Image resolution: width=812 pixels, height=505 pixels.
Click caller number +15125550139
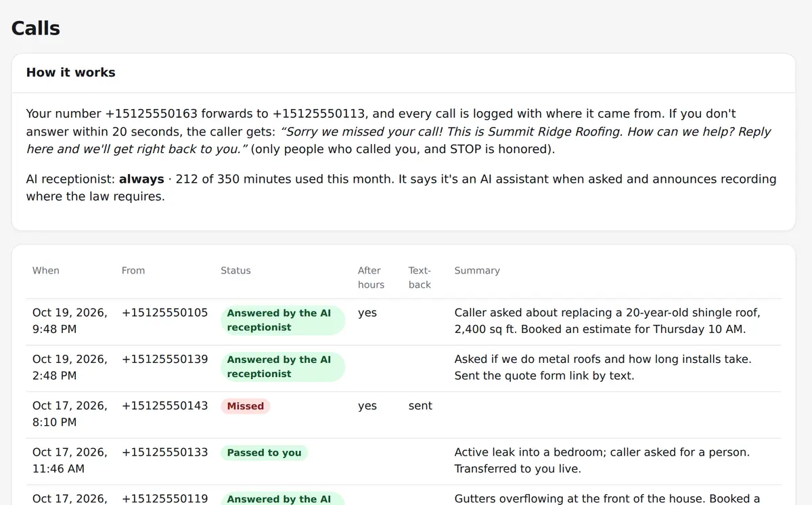[x=165, y=359]
